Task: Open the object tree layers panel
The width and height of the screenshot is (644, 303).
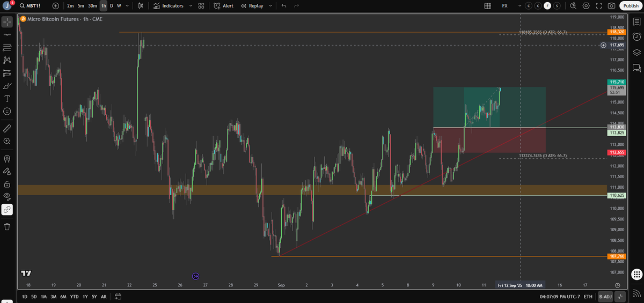Action: click(x=636, y=52)
